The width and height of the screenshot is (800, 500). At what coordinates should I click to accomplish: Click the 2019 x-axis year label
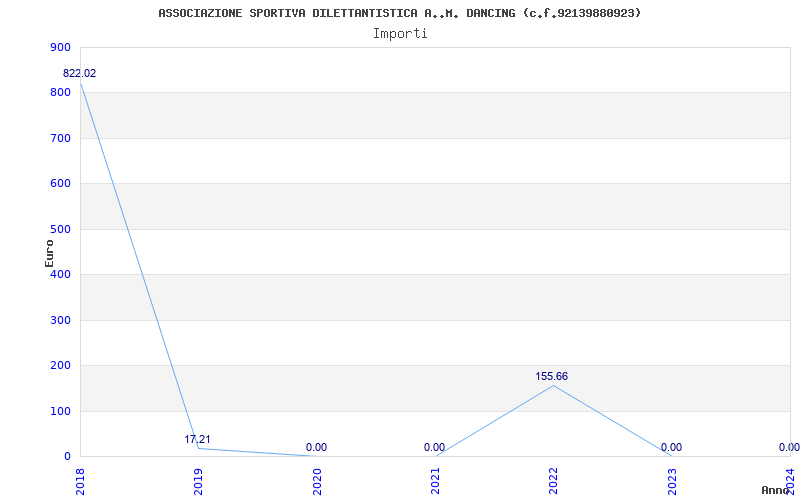click(198, 480)
